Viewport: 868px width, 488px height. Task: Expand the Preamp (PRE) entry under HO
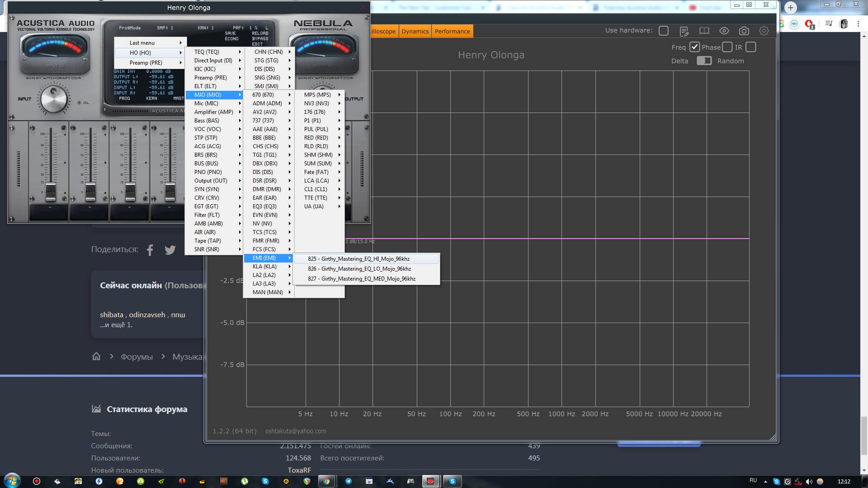(x=151, y=63)
